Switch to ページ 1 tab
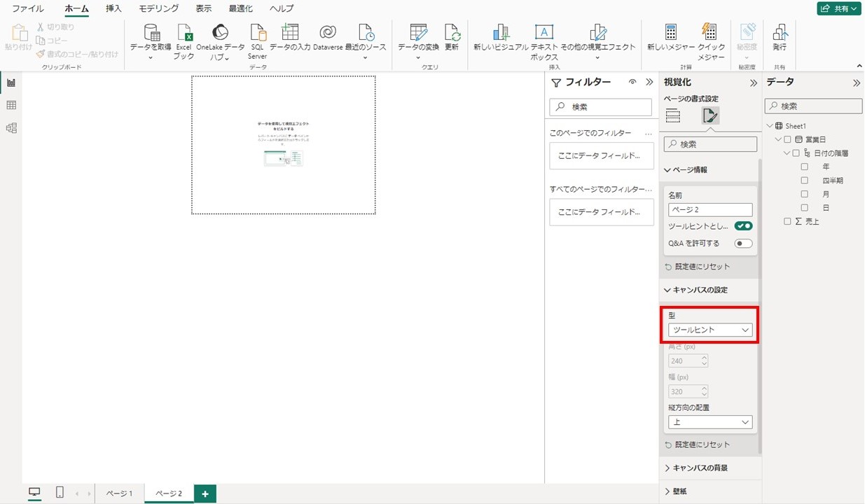The image size is (865, 504). click(x=119, y=493)
